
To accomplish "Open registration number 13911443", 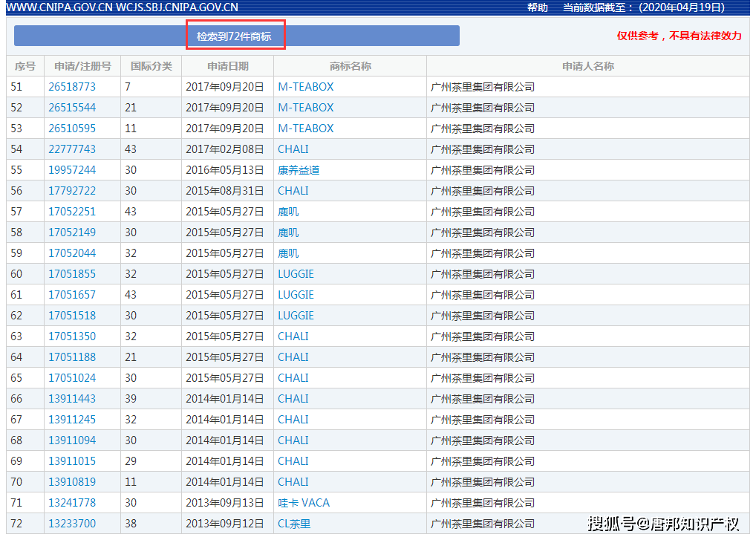I will 72,399.
